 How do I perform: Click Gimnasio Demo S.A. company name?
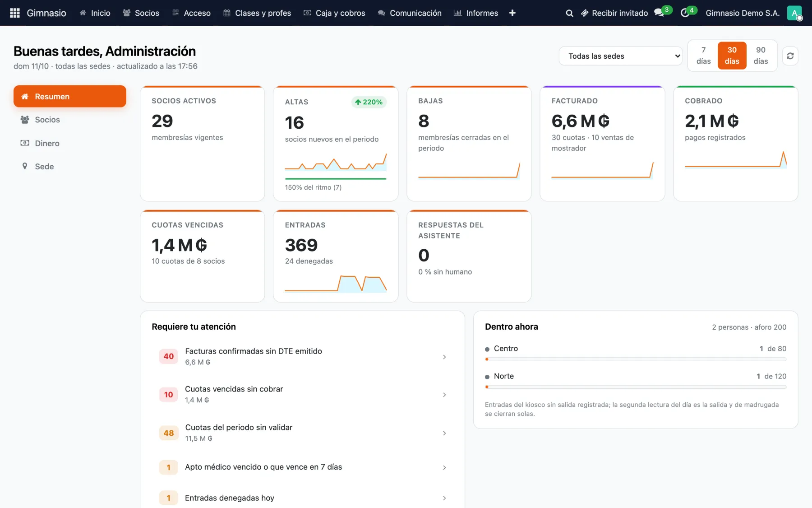(x=743, y=13)
